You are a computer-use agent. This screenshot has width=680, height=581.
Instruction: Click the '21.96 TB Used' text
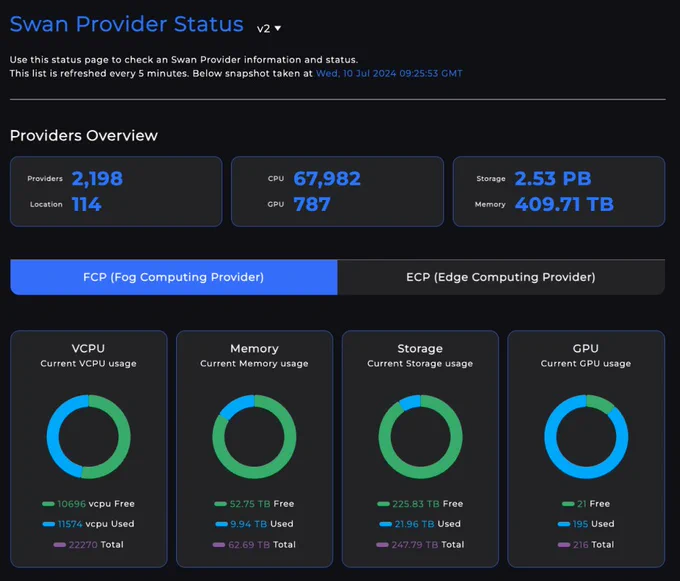pos(428,524)
